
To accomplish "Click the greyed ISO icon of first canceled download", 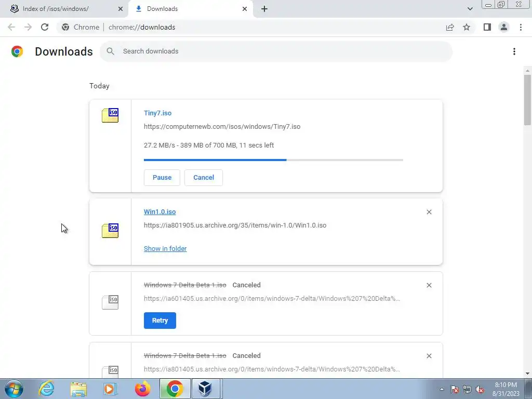I will click(110, 302).
